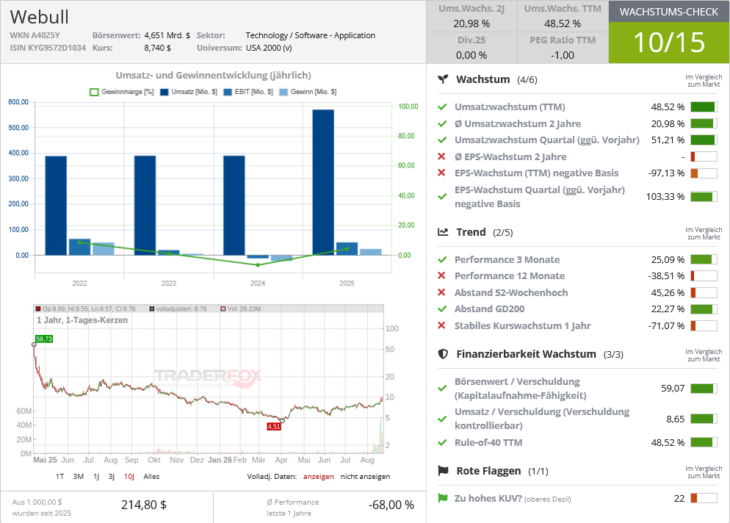The image size is (730, 523).
Task: Click red cross next to EPS-Wachstum (TTM)
Action: tap(442, 173)
